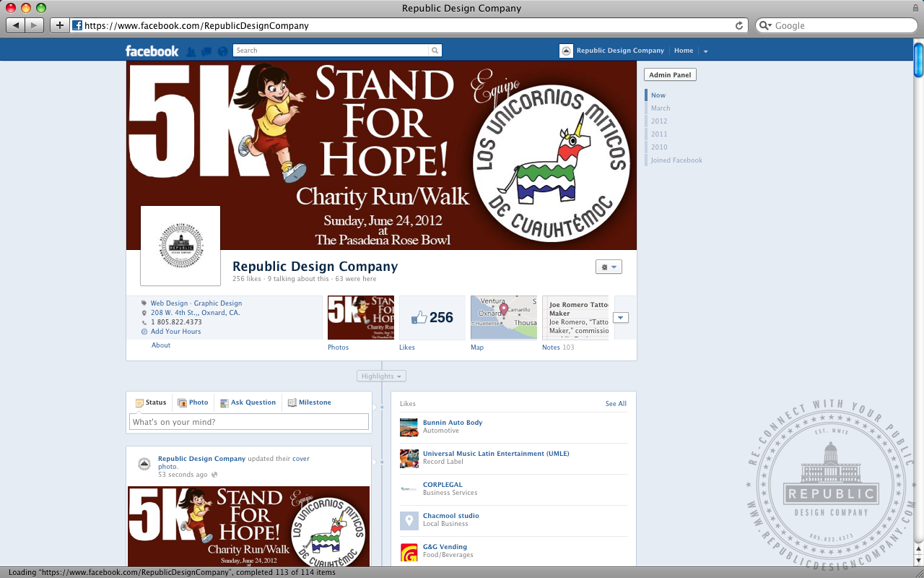The image size is (924, 578).
Task: Open the gear settings dropdown on the page
Action: (609, 267)
